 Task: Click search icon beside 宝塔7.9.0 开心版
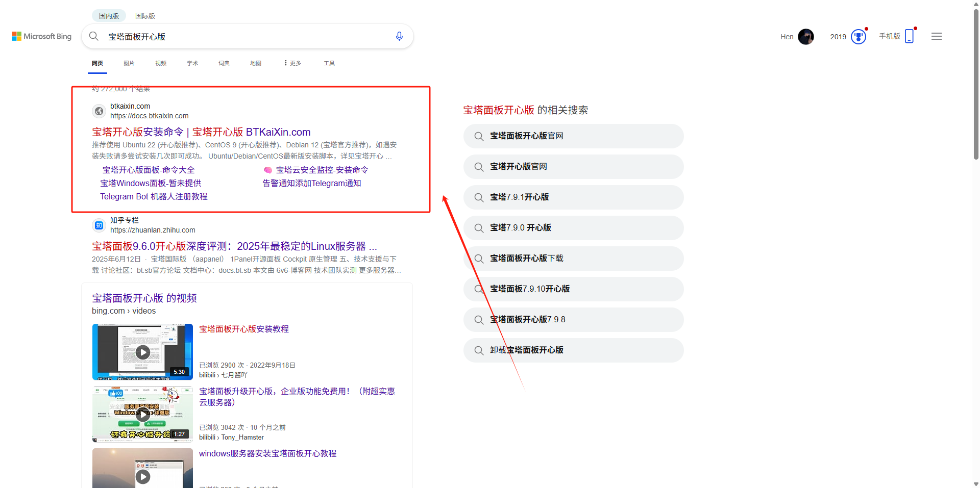coord(479,228)
